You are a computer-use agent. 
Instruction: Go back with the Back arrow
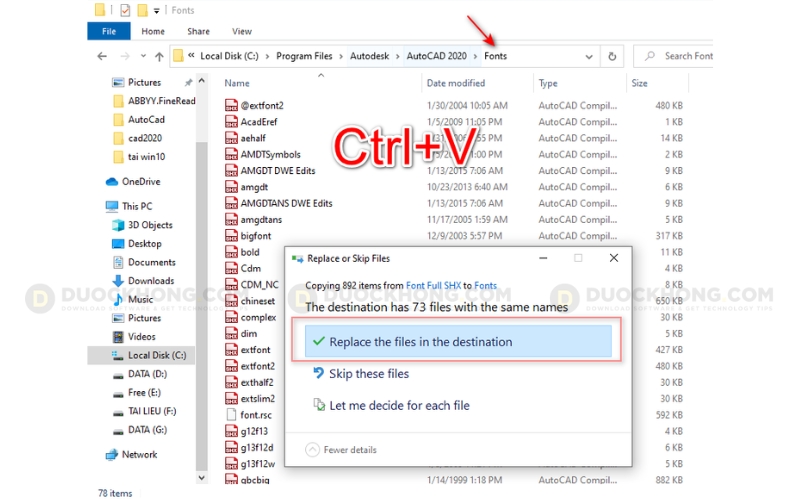[102, 56]
